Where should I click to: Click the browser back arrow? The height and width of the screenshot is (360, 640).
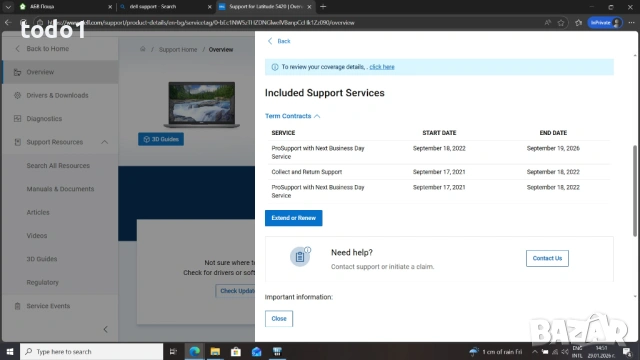pos(8,23)
